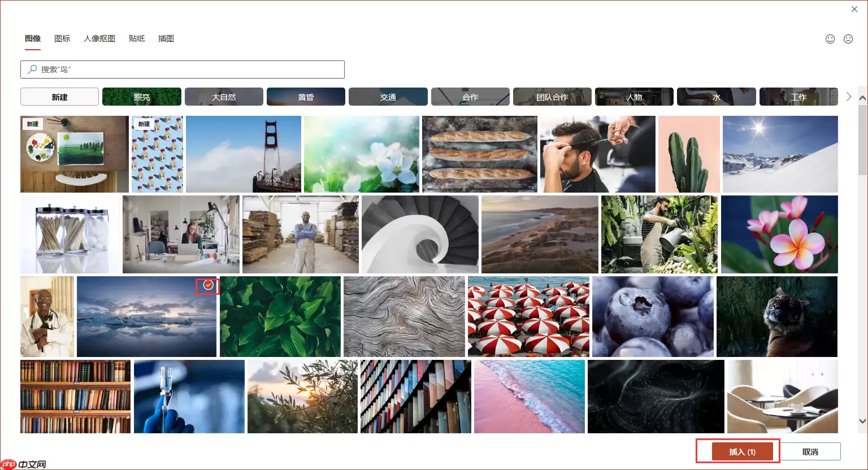Select the barber haircut image
The width and height of the screenshot is (868, 470).
[x=598, y=154]
